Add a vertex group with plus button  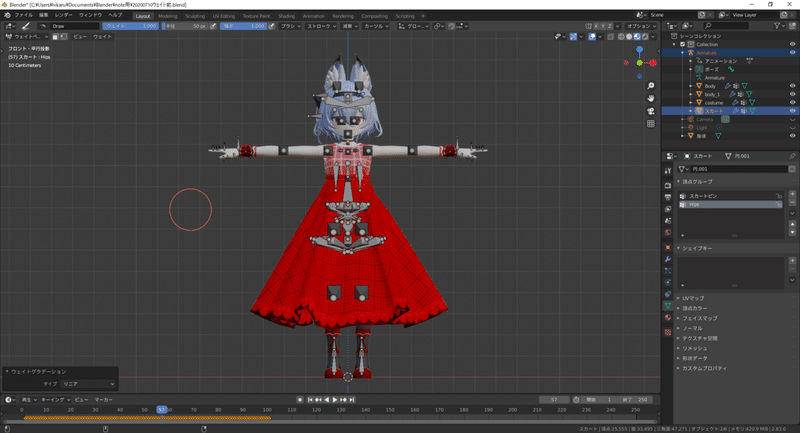792,194
